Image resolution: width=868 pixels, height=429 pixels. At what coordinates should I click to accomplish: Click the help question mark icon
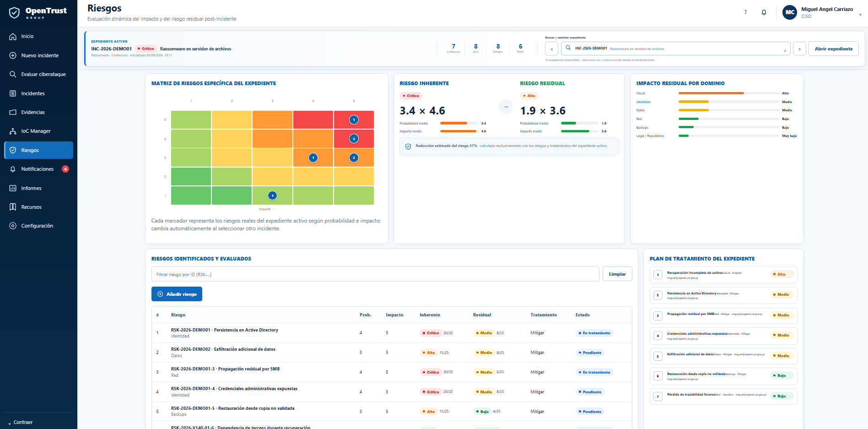click(x=745, y=12)
